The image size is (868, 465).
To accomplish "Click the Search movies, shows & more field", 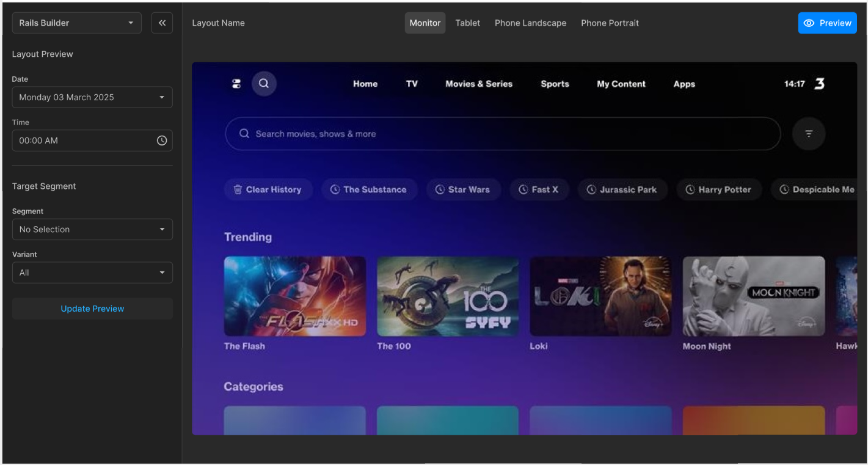I will click(503, 134).
